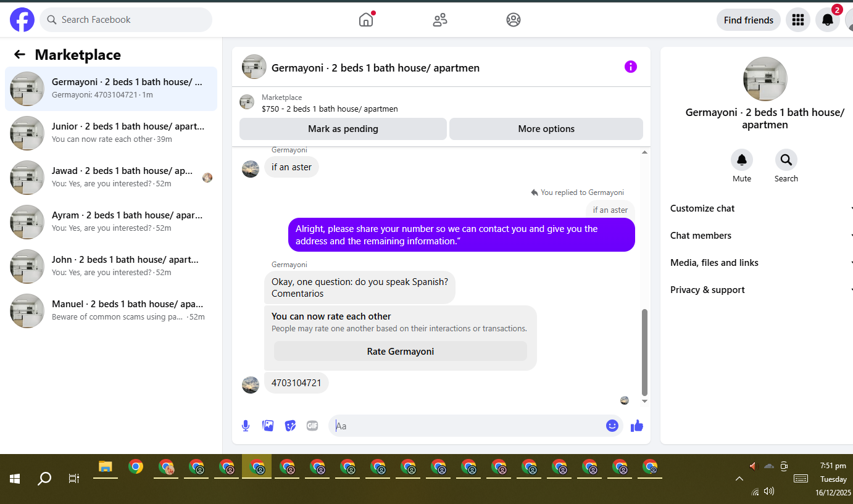Click the "$750 - 2 beds 1 bath" listing text

[x=330, y=109]
